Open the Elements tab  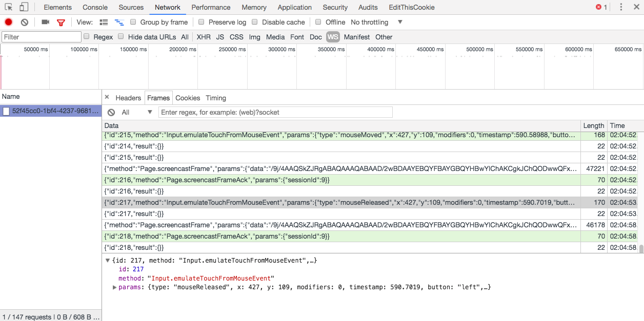(58, 7)
